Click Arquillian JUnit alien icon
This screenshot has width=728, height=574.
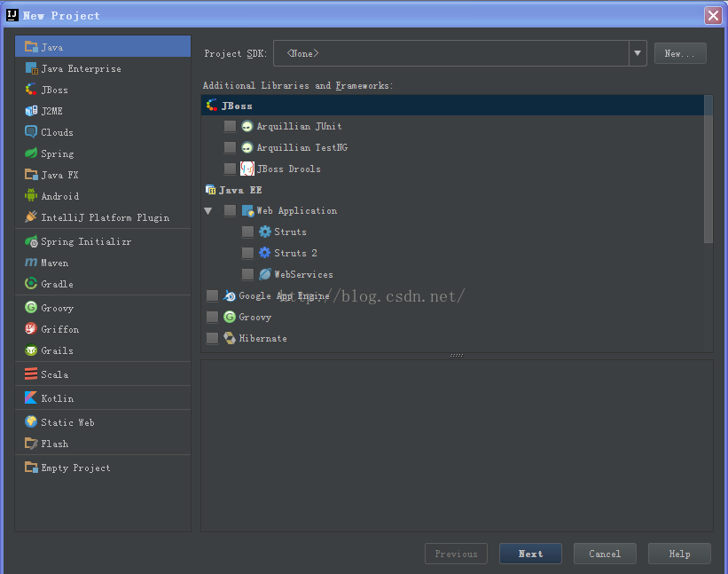point(247,126)
